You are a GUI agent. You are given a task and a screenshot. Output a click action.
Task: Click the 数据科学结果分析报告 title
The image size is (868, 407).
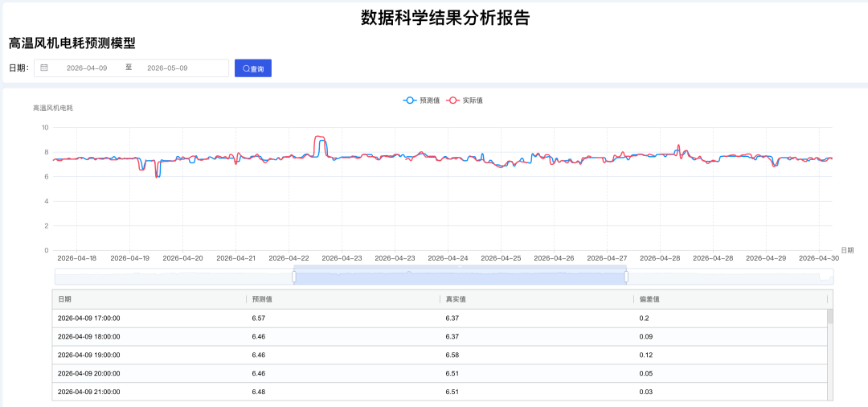tap(445, 18)
